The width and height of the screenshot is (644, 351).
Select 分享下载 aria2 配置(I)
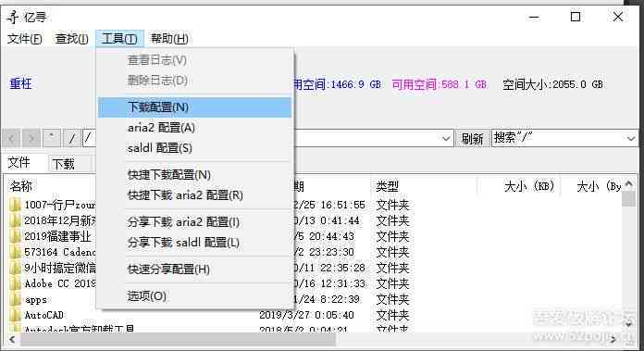pyautogui.click(x=194, y=222)
